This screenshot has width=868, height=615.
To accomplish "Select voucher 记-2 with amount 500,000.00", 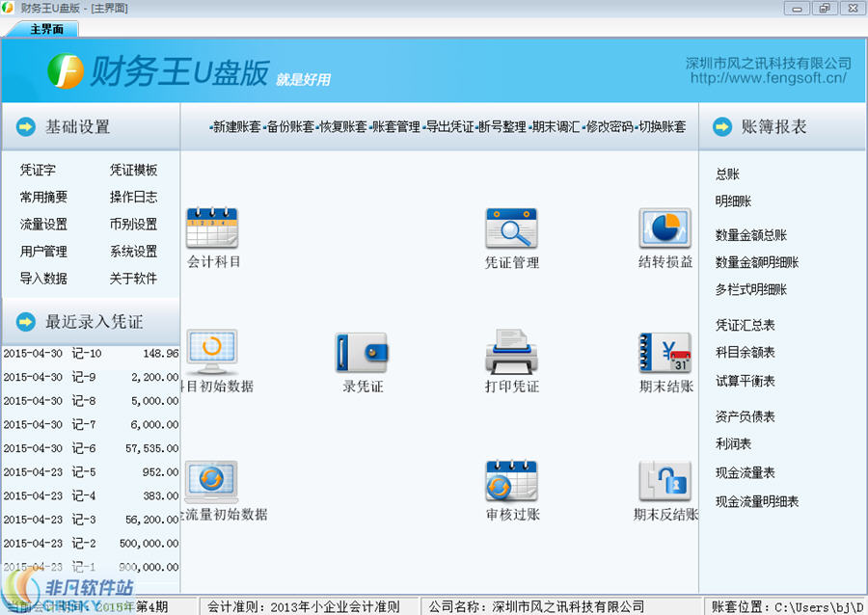I will tap(91, 543).
